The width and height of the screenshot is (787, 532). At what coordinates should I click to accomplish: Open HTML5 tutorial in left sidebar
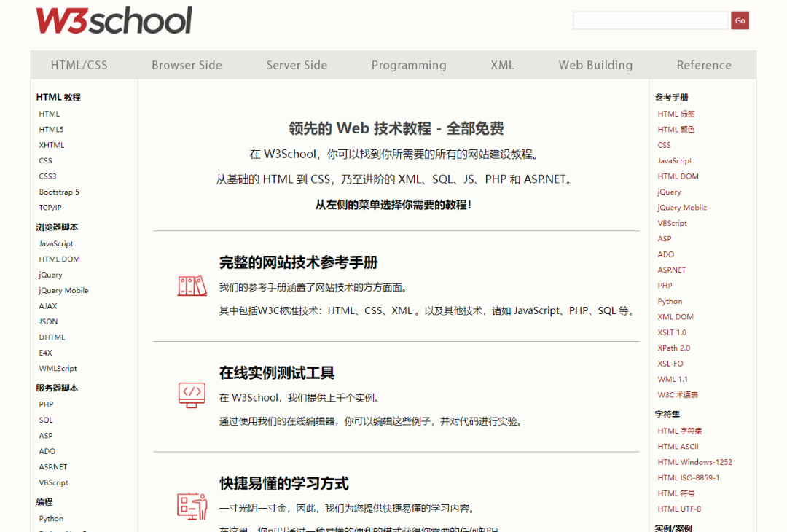(x=51, y=130)
